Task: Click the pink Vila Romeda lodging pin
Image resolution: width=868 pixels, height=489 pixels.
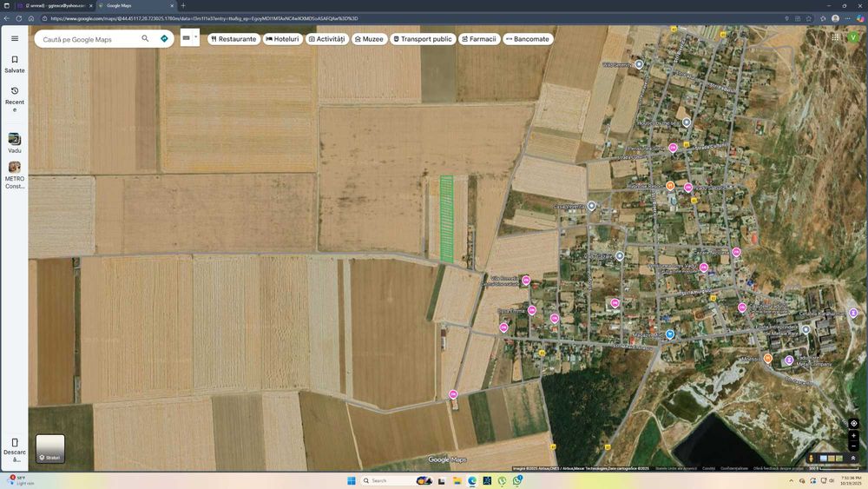Action: [526, 281]
